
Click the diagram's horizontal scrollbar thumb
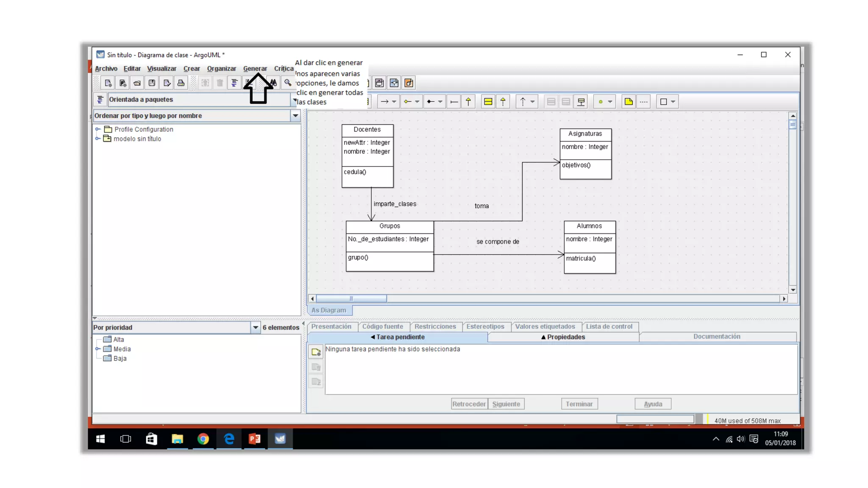(351, 299)
